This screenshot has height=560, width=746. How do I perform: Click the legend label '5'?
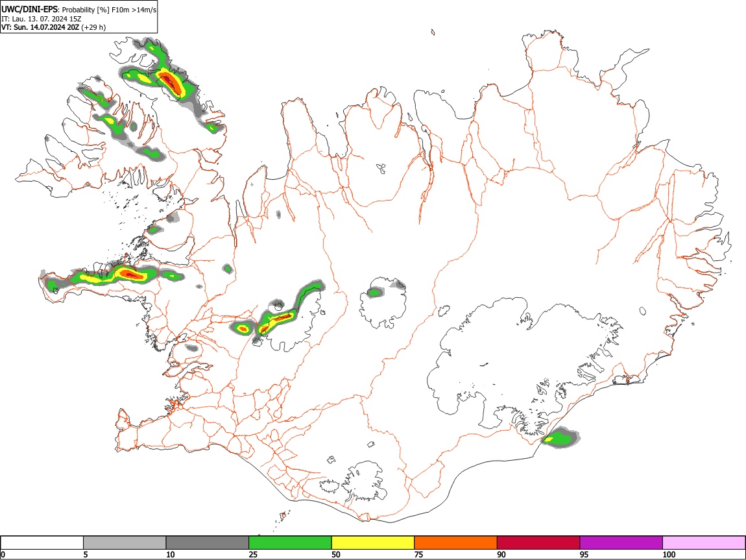pyautogui.click(x=85, y=555)
